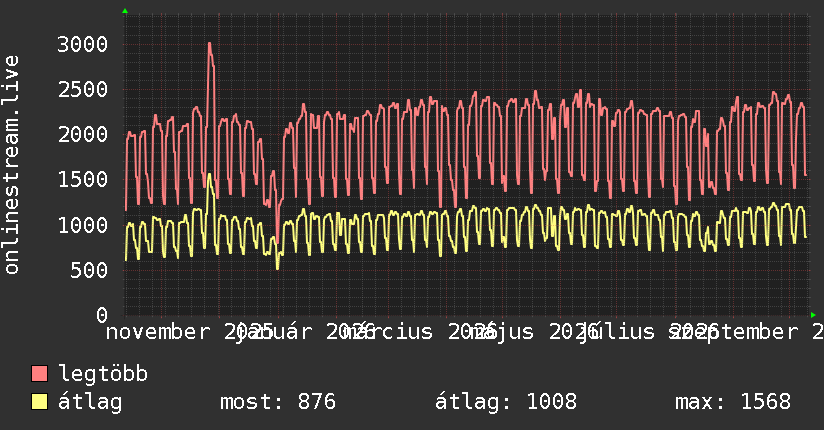Click the november x-axis date label
The width and height of the screenshot is (824, 430).
click(x=158, y=332)
